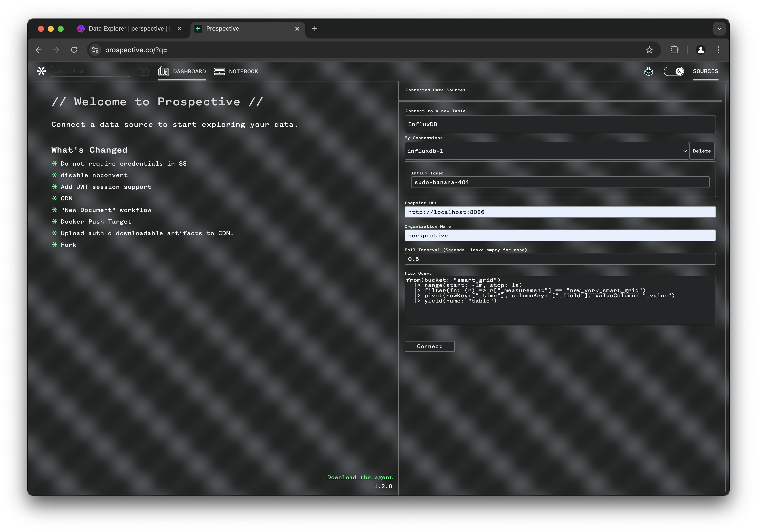Click the '"New Document" workflow' changelog item
Screen dimensions: 757x532
106,210
